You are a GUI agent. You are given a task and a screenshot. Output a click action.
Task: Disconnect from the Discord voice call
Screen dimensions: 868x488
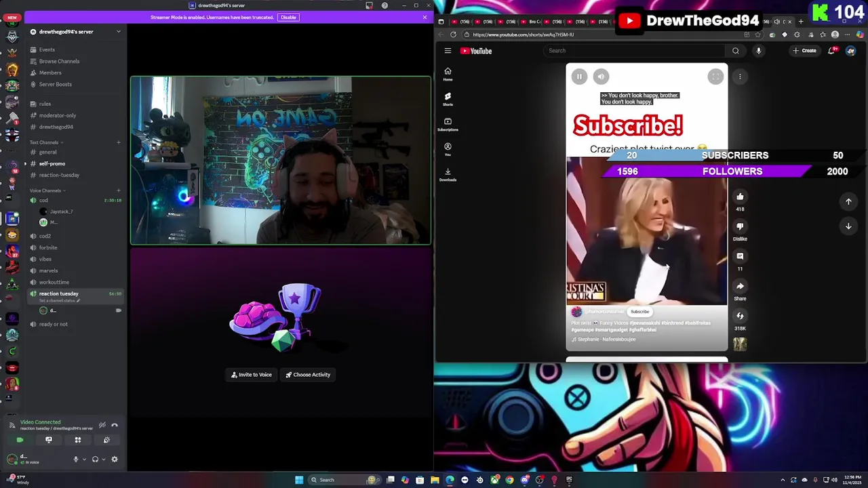pos(115,425)
